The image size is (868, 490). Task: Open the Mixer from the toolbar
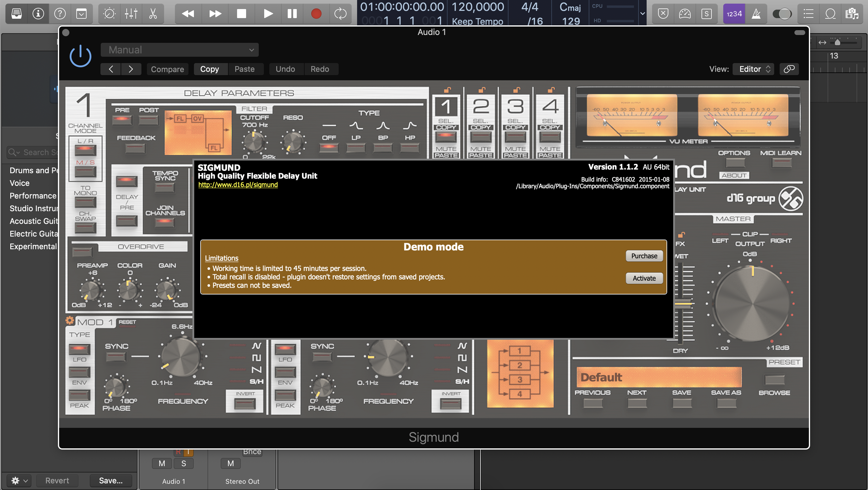[131, 14]
